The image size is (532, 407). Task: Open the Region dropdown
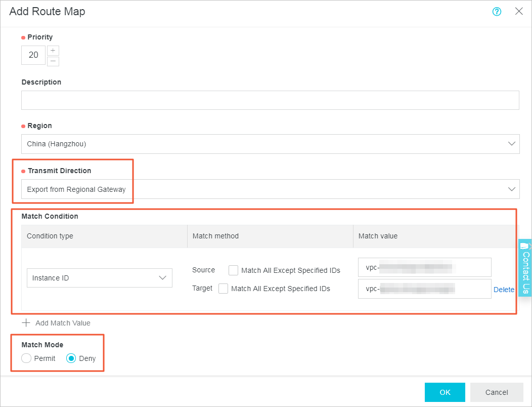270,144
